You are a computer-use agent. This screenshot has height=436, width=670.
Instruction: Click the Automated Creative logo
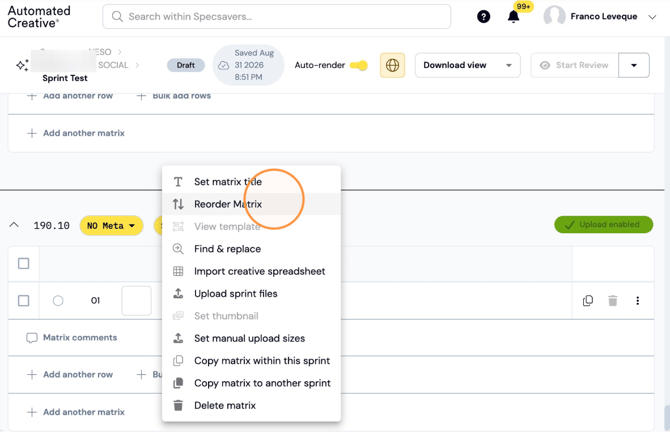(x=39, y=17)
